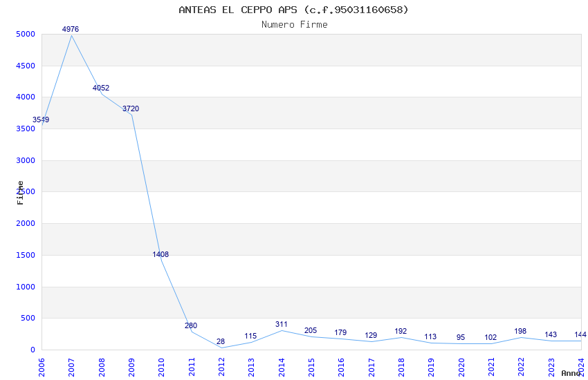588x380 pixels.
Task: Click x-axis year 2007
Action: click(72, 368)
